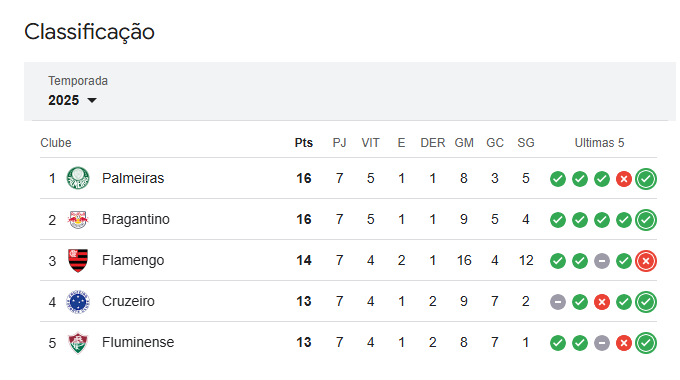This screenshot has width=680, height=380.
Task: Open the Palmeiras team link
Action: coord(133,178)
